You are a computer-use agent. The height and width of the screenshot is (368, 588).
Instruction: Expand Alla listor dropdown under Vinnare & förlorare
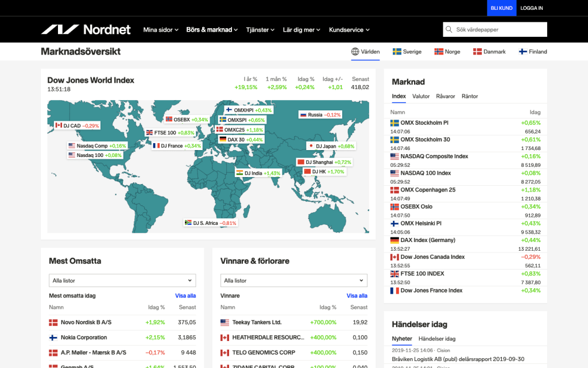pos(293,281)
